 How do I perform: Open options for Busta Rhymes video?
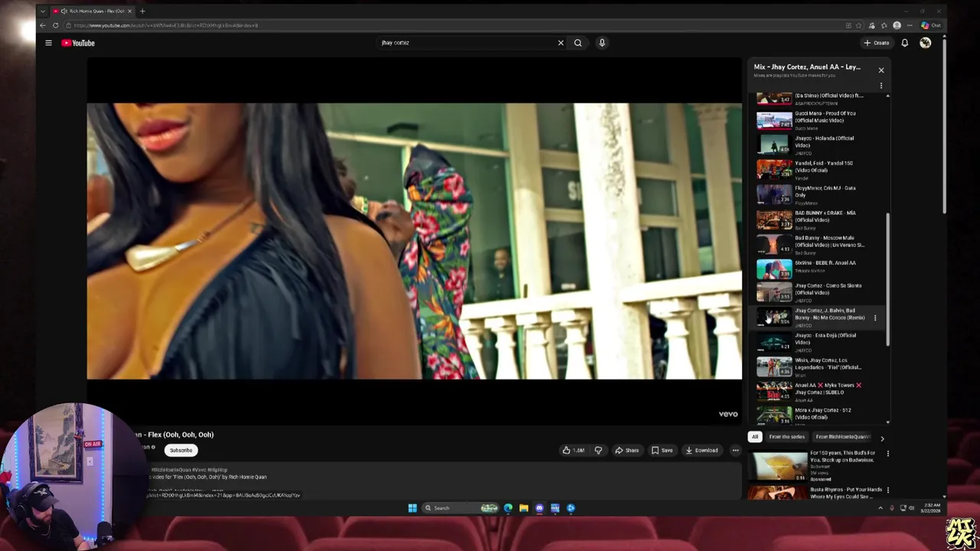(x=888, y=491)
